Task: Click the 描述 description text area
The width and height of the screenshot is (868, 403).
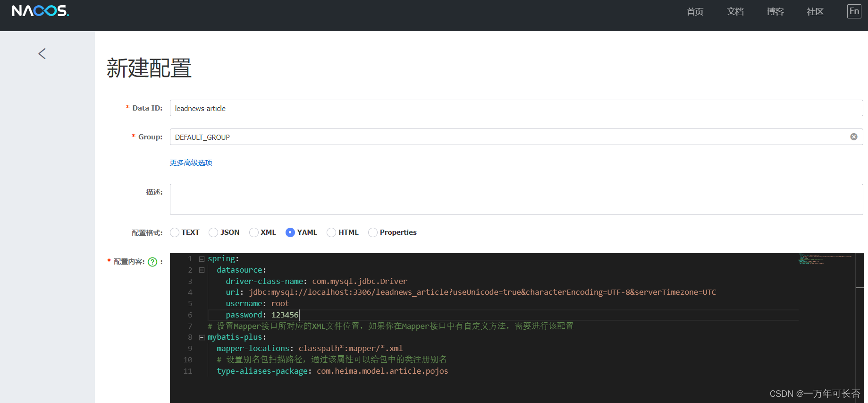Action: pos(516,199)
